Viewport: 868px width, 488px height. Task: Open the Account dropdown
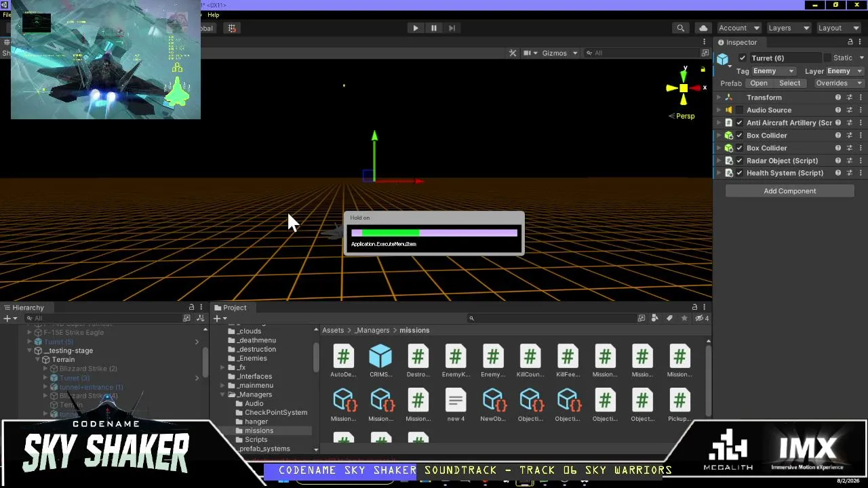point(738,28)
